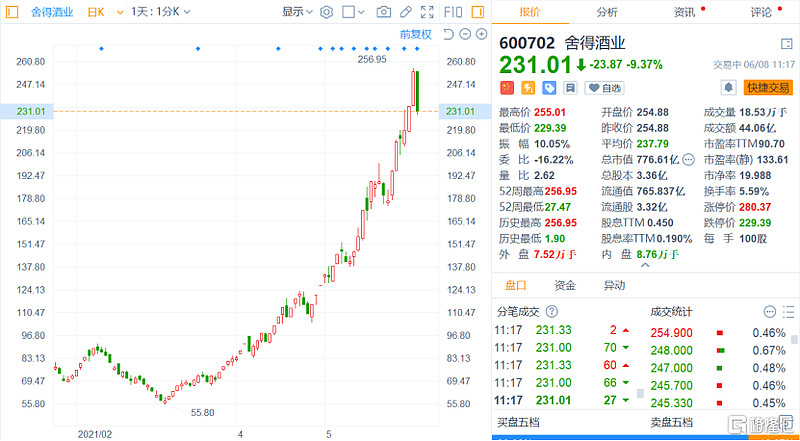Click the 卖盘五档 header
The width and height of the screenshot is (800, 441).
(671, 422)
